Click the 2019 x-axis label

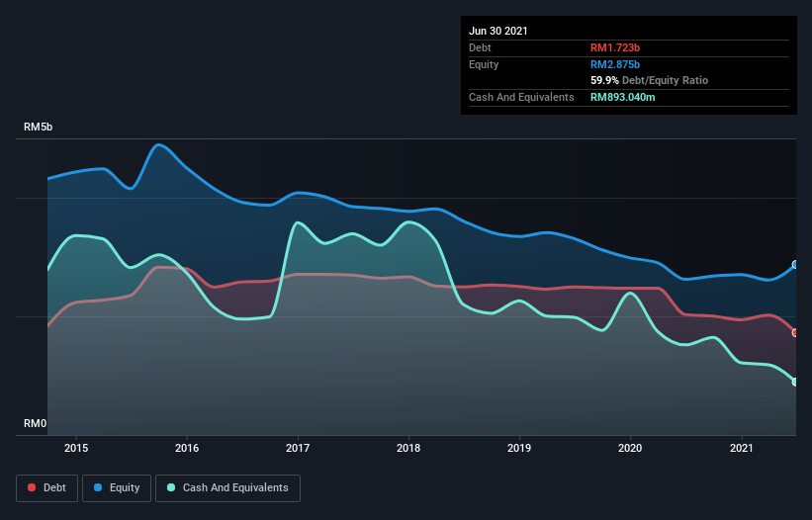(519, 448)
